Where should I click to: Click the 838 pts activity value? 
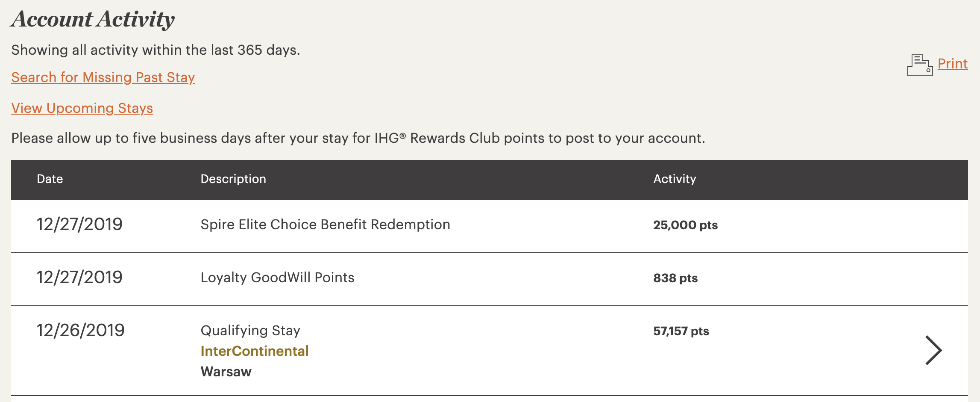[x=675, y=278]
